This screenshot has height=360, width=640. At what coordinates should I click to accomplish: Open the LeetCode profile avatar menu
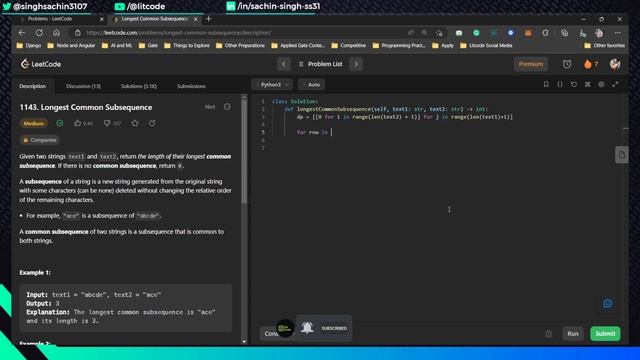click(x=615, y=64)
